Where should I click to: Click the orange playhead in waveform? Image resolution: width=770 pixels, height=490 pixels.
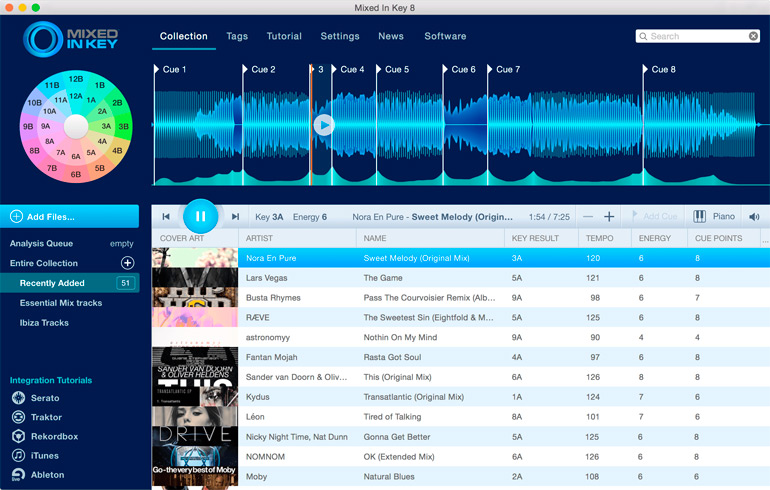[x=311, y=125]
